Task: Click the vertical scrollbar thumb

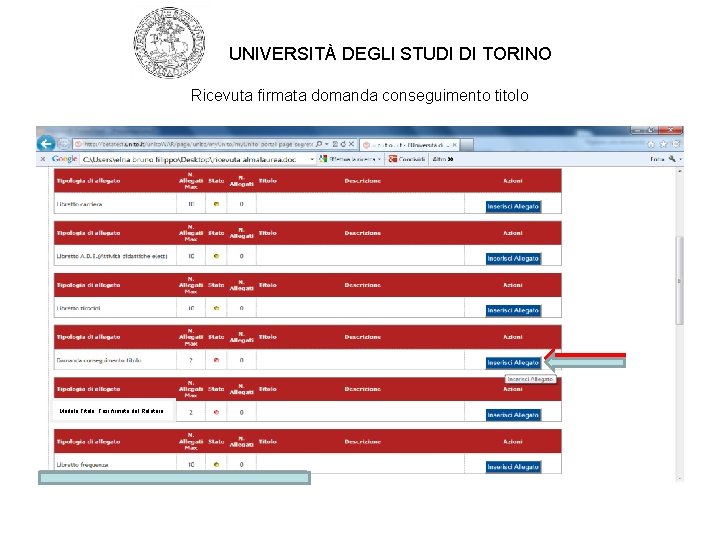Action: click(x=680, y=281)
